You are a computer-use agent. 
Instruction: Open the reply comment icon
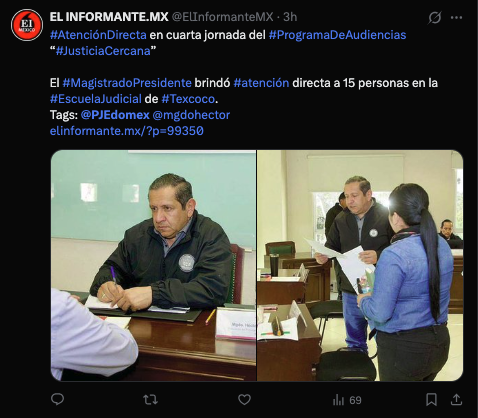pos(57,399)
